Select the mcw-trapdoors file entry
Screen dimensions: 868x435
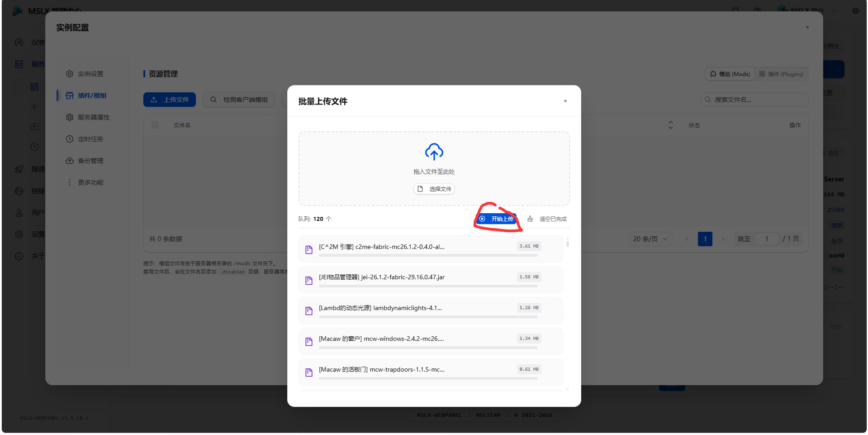click(431, 372)
